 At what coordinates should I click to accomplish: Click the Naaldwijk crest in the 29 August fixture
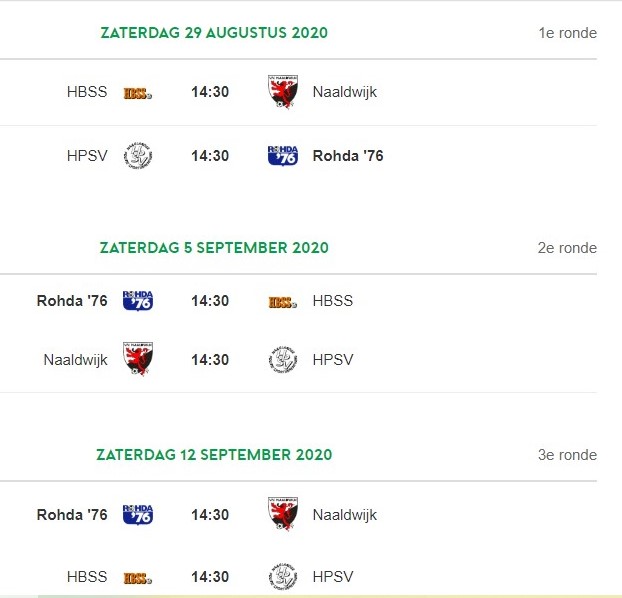coord(283,91)
